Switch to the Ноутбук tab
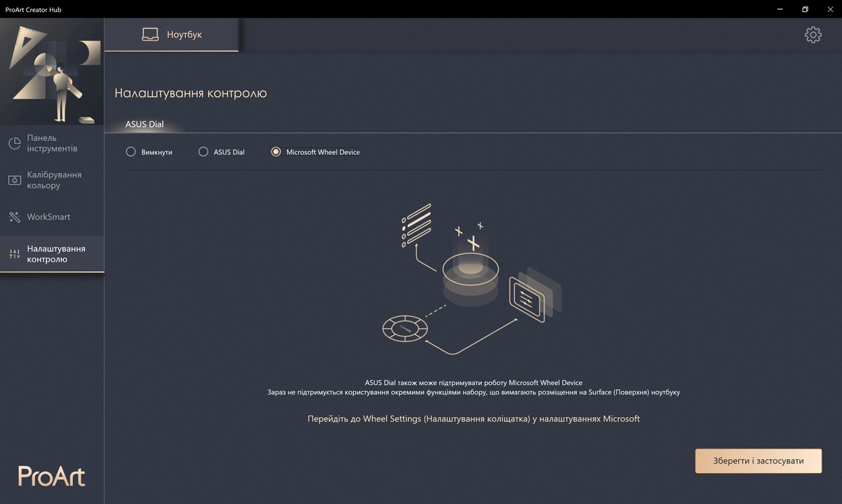The height and width of the screenshot is (504, 842). click(172, 34)
